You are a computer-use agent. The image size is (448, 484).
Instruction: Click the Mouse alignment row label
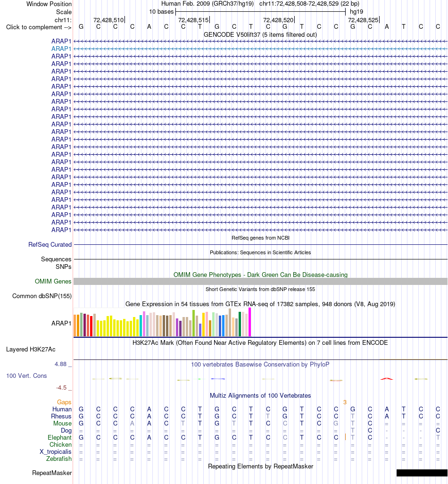click(x=62, y=423)
